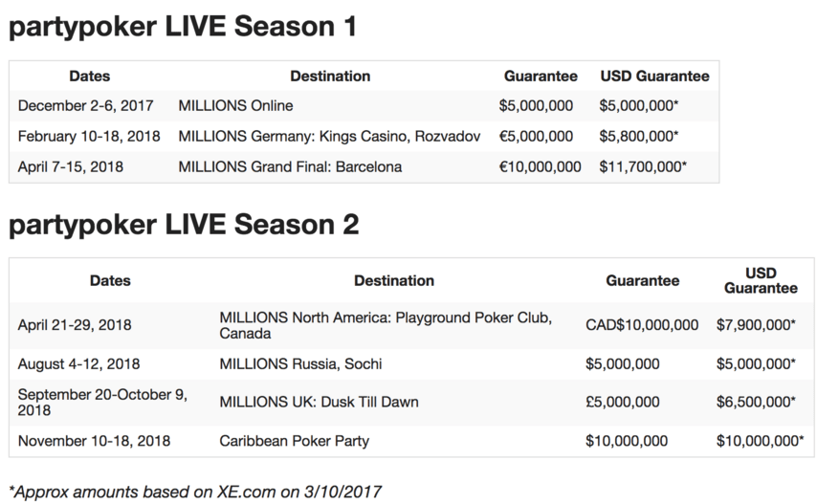Screen dimensions: 817x504
Task: Select the Season 1 USD Guarantee header
Action: (x=655, y=76)
